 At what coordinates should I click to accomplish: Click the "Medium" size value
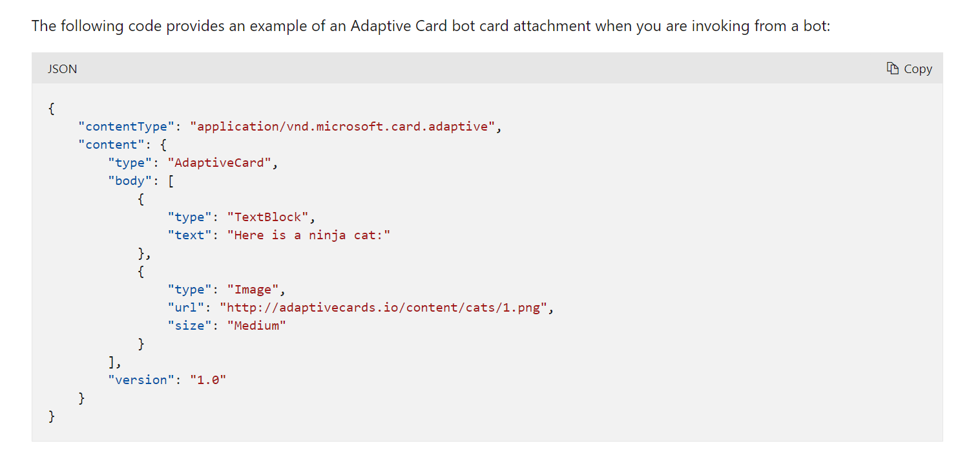(x=256, y=325)
